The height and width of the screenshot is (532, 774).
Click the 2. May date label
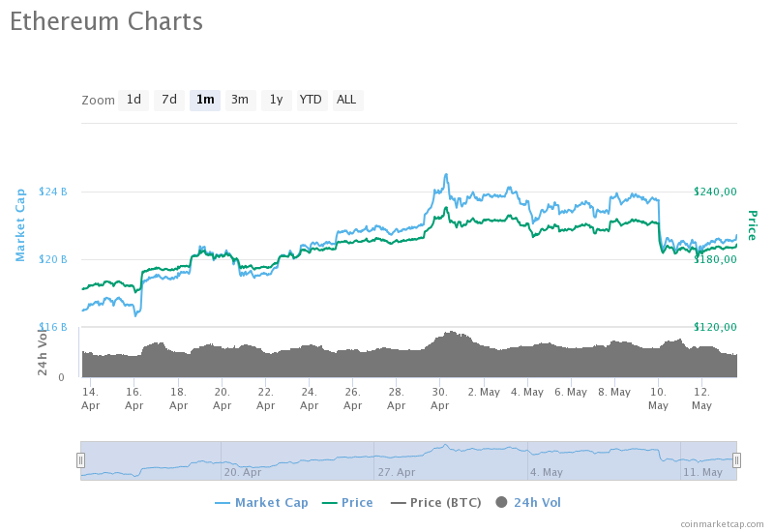coord(484,392)
